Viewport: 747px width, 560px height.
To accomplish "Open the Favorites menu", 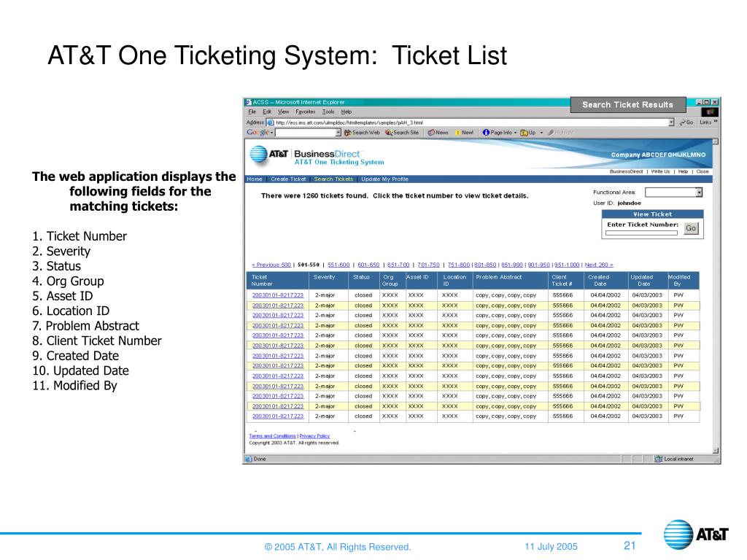I will tap(306, 112).
